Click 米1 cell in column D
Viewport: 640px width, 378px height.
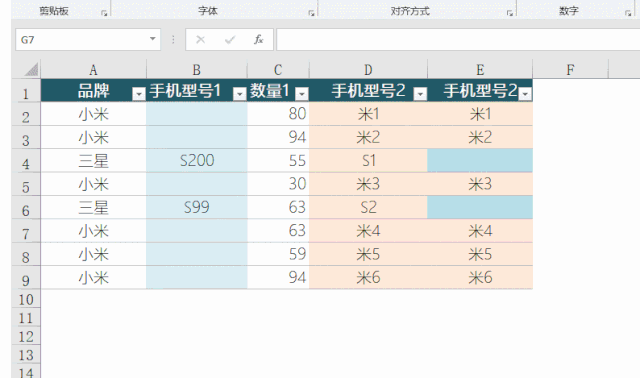pos(368,114)
